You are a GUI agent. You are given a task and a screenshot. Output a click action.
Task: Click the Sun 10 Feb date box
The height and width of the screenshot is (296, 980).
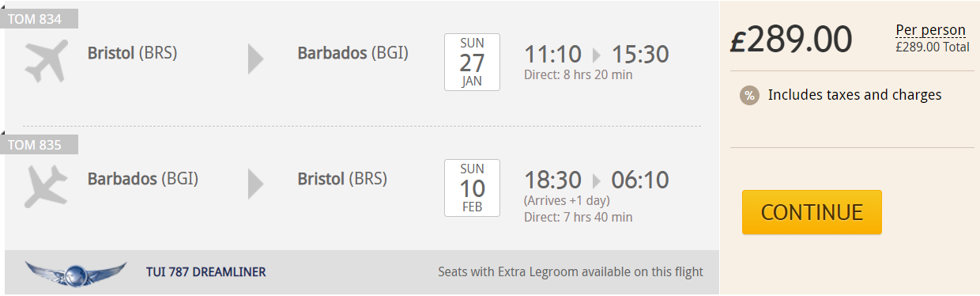[x=472, y=188]
